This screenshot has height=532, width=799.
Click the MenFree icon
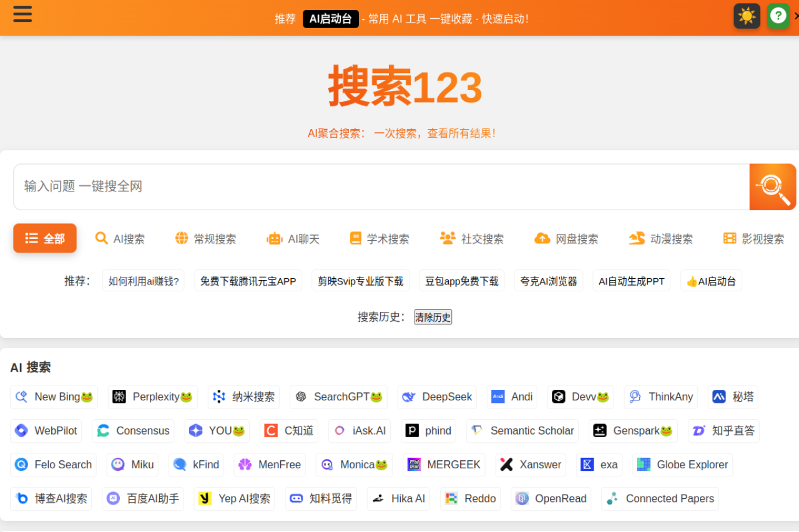pyautogui.click(x=245, y=465)
